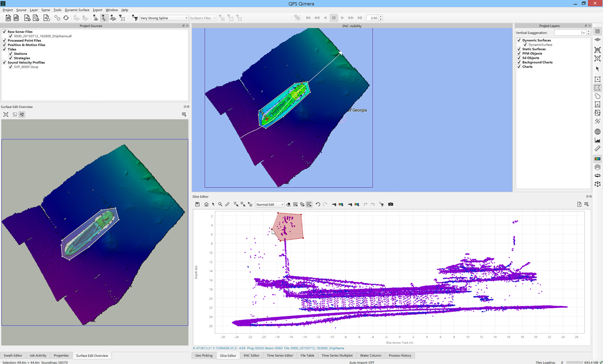Select the eraser tool in Slice Editor toolbar
Screen dimensions: 603x364
pos(288,204)
